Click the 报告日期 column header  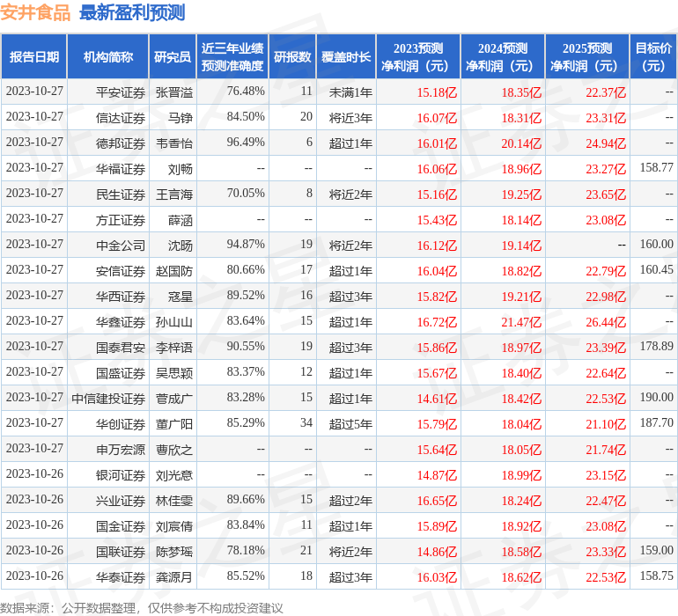click(x=33, y=56)
